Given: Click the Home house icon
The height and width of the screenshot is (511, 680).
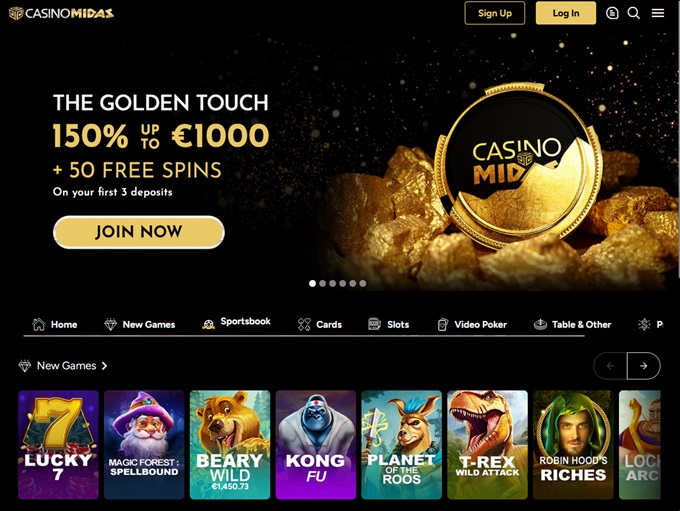Looking at the screenshot, I should (x=39, y=324).
